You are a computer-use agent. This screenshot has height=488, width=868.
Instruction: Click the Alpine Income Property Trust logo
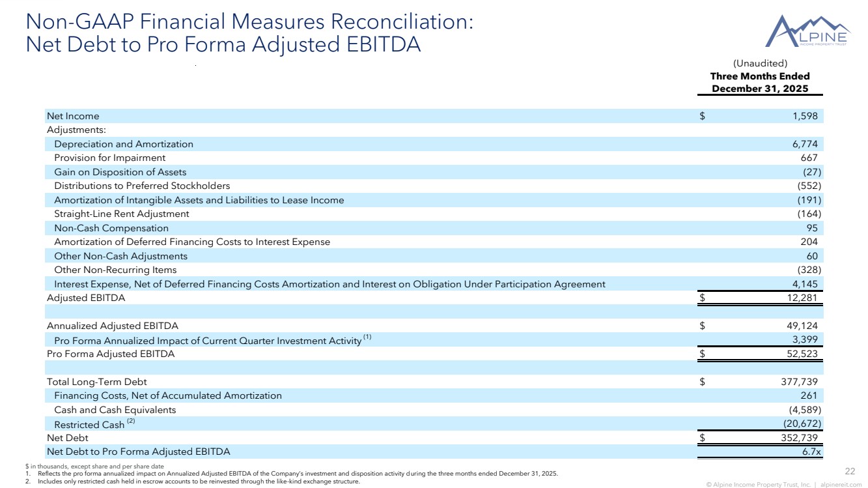pyautogui.click(x=807, y=31)
